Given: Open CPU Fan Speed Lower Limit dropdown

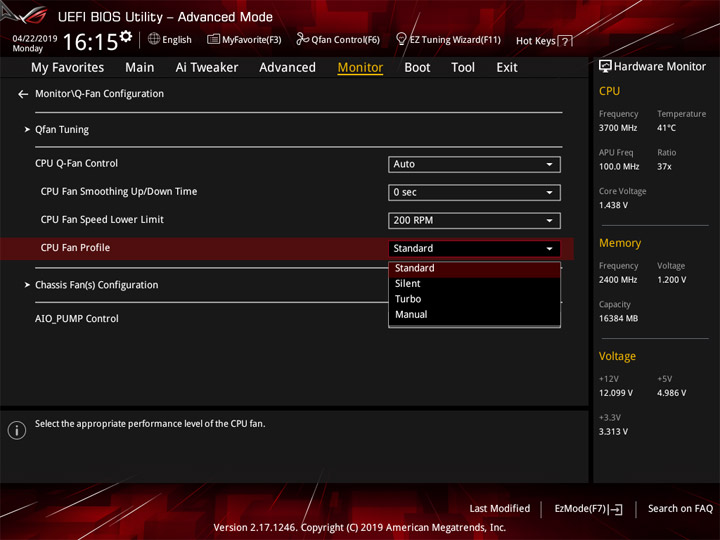Looking at the screenshot, I should coord(474,220).
